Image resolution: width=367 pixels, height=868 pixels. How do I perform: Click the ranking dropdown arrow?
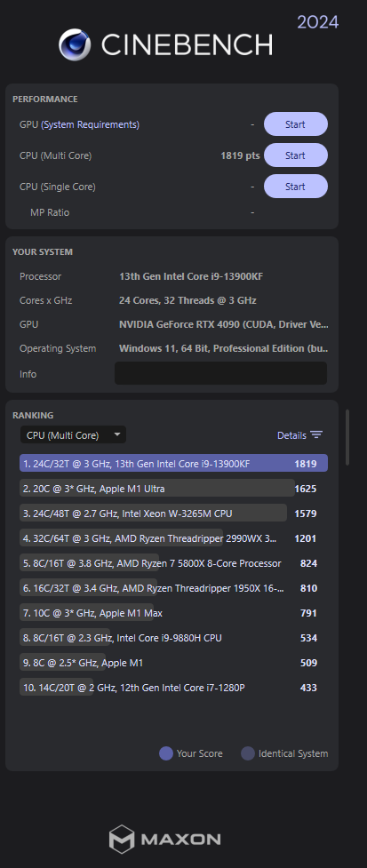click(116, 434)
